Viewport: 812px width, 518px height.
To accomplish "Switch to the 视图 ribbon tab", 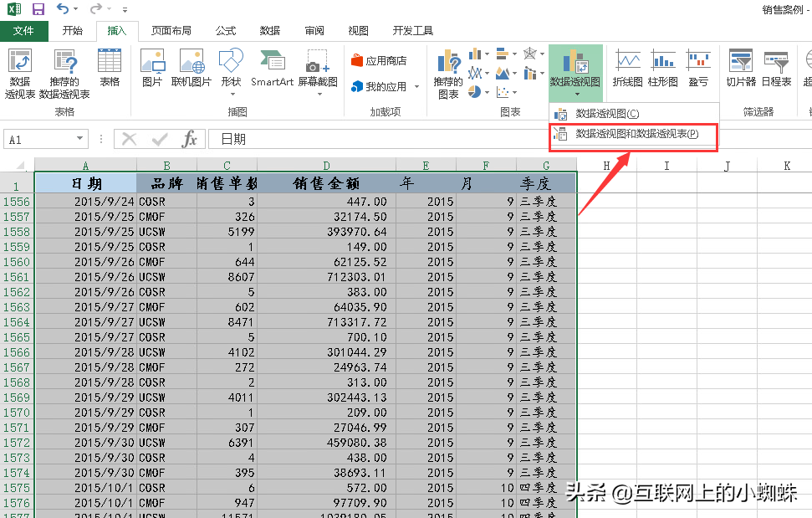I will [359, 31].
